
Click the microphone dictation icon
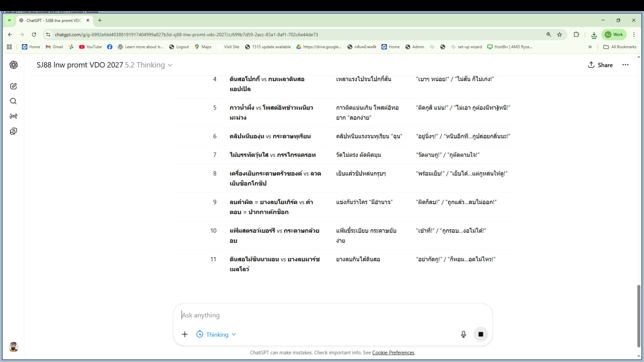tap(463, 334)
